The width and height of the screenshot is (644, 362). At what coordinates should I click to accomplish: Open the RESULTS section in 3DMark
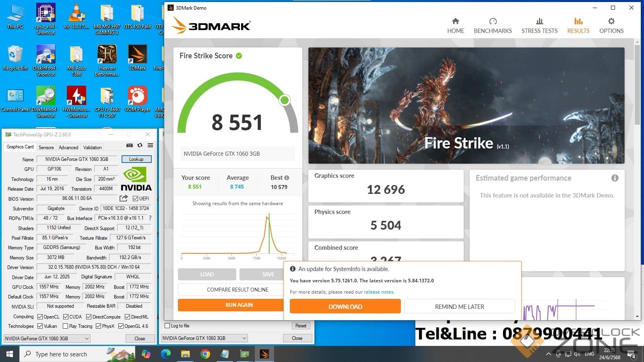pyautogui.click(x=578, y=26)
